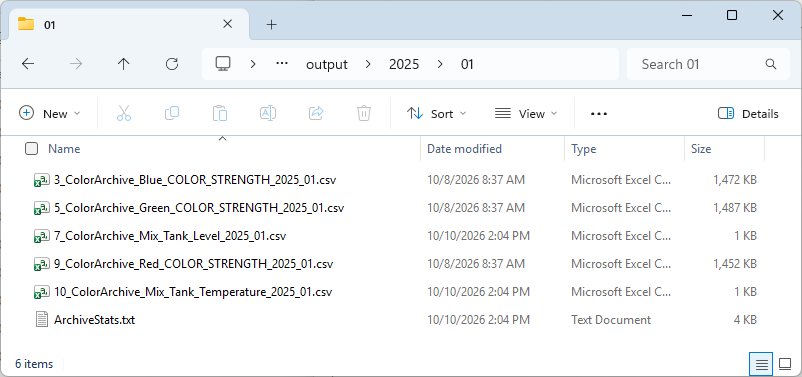The width and height of the screenshot is (802, 377).
Task: Click Text Document type cell
Action: point(611,320)
